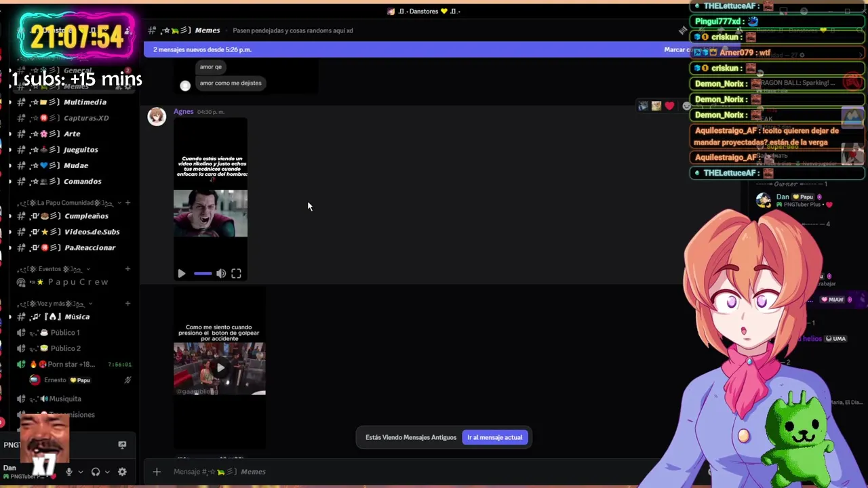Click Agnes username
The image size is (868, 488).
(183, 112)
